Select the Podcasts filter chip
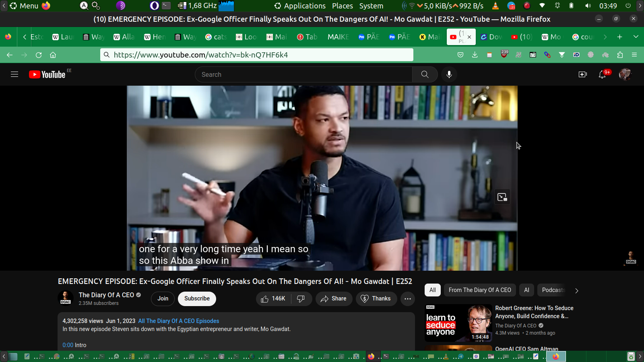Screen dimensions: 644x362 (553, 290)
